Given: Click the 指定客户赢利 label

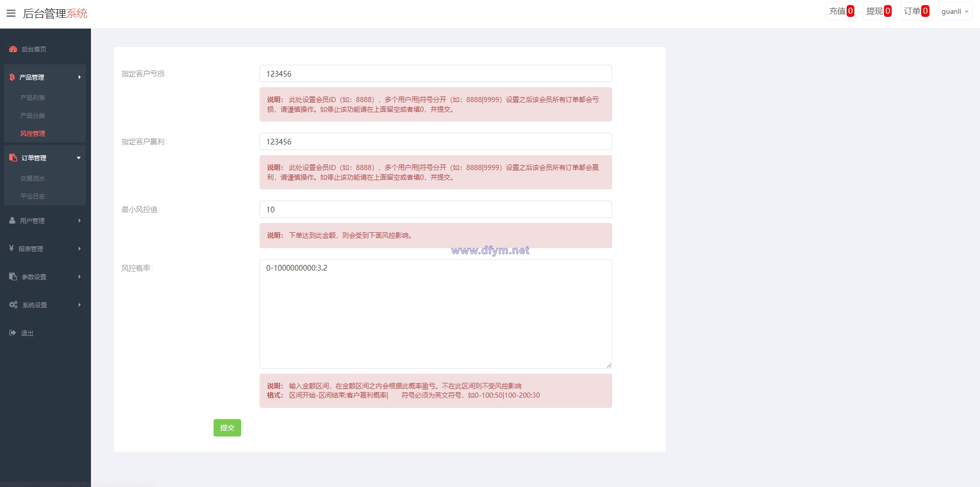Looking at the screenshot, I should (144, 142).
